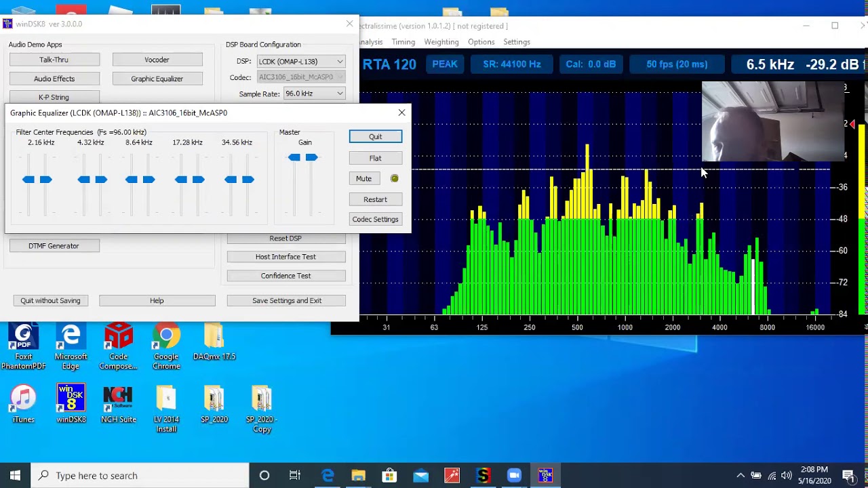Click the Graphic Equalizer button in winDSK8
The height and width of the screenshot is (488, 868).
[157, 79]
